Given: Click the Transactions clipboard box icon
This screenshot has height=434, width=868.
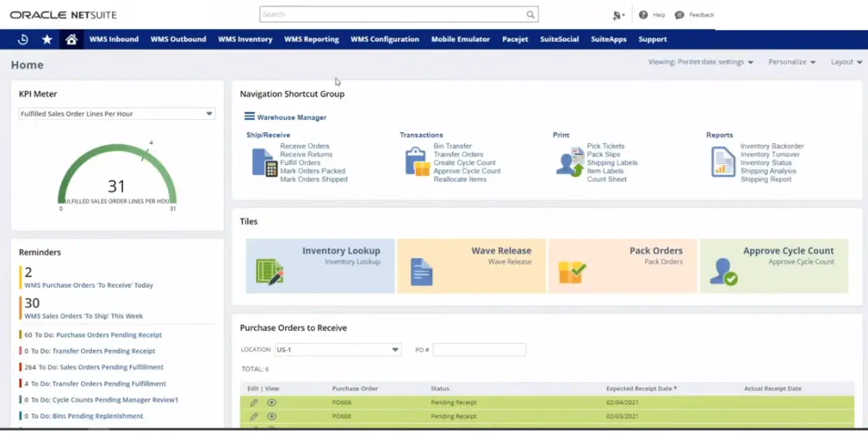Looking at the screenshot, I should [x=417, y=162].
